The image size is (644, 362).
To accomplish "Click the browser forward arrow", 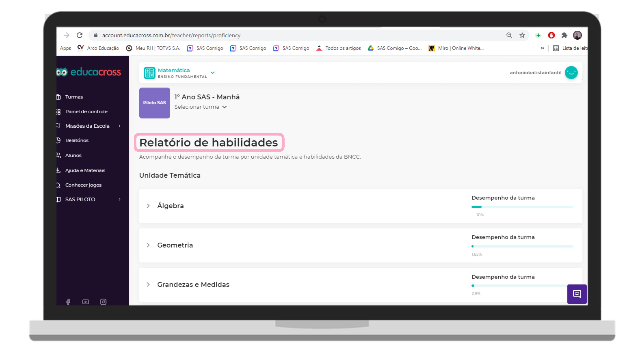I will click(x=67, y=35).
